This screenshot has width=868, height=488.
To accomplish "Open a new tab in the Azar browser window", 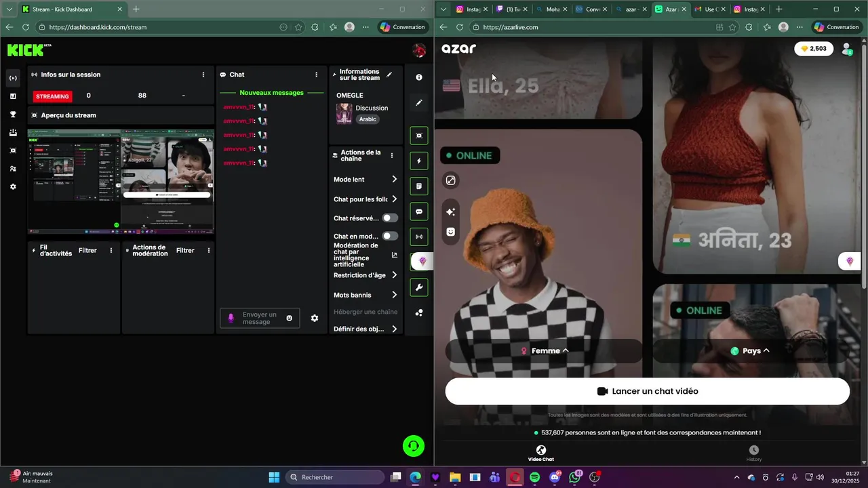I will pos(778,9).
